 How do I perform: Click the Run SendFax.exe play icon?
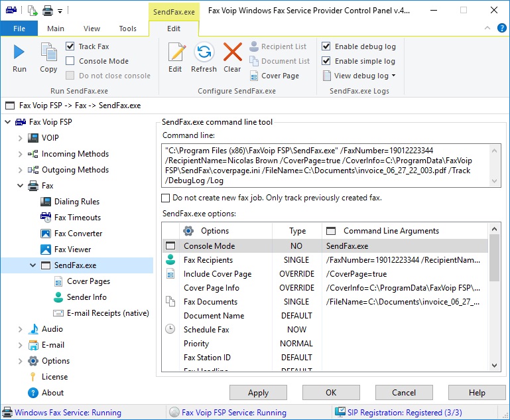tap(19, 52)
